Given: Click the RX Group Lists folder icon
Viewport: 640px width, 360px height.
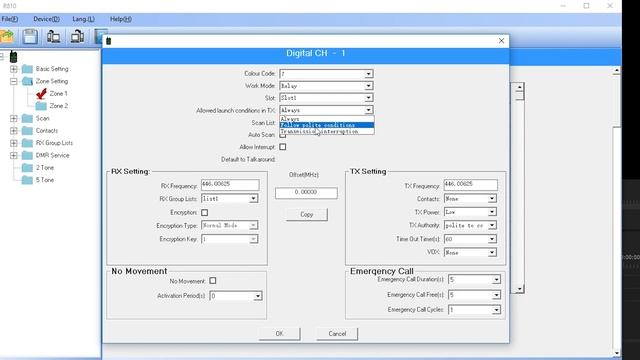Looking at the screenshot, I should (x=27, y=143).
